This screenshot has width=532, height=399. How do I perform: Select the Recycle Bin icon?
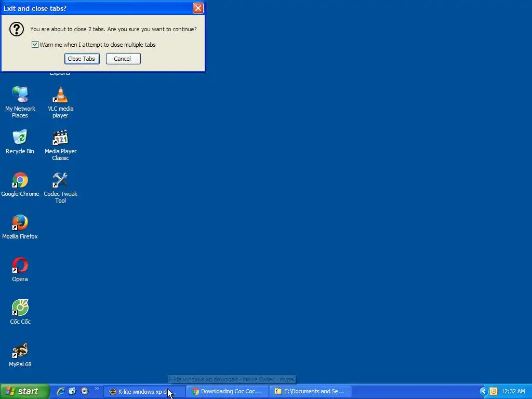[20, 142]
